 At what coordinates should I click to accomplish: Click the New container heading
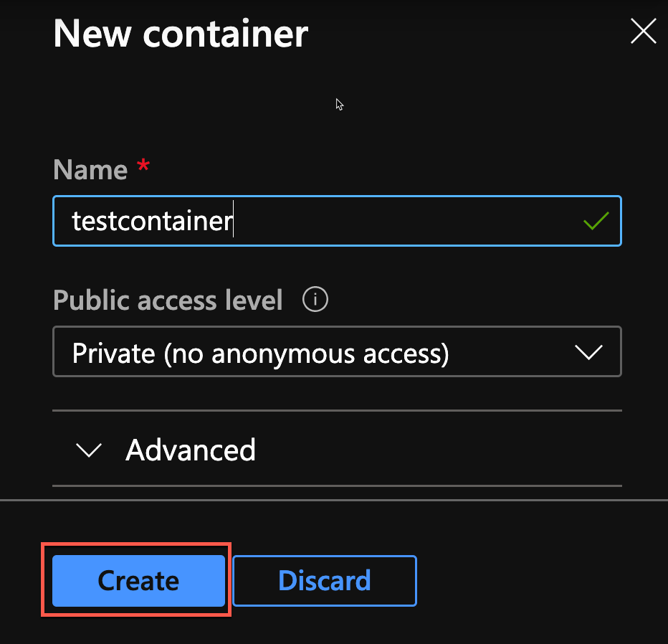pos(181,33)
